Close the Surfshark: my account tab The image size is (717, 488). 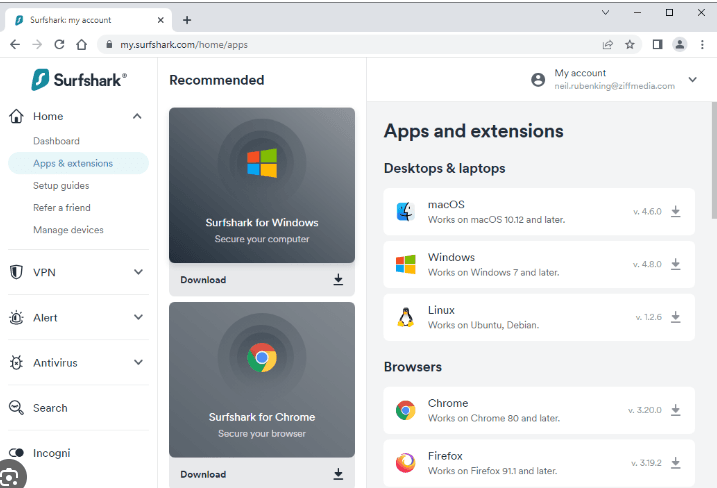coord(161,20)
